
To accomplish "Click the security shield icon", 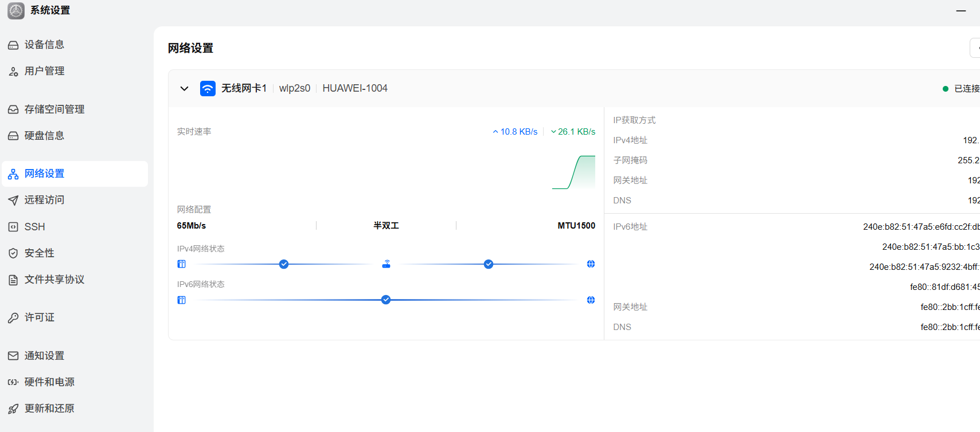I will tap(13, 253).
